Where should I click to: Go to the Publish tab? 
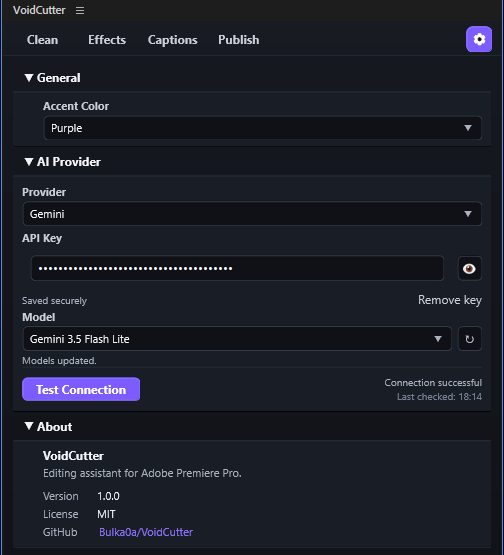point(239,40)
